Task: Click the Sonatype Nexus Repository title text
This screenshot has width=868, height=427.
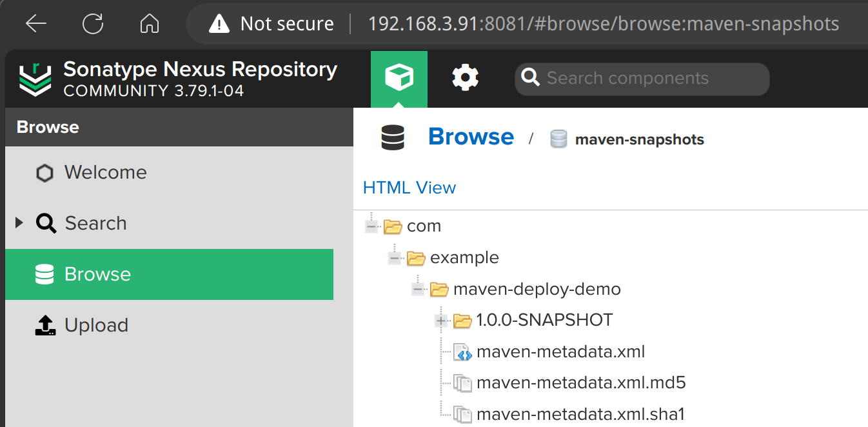Action: 201,70
